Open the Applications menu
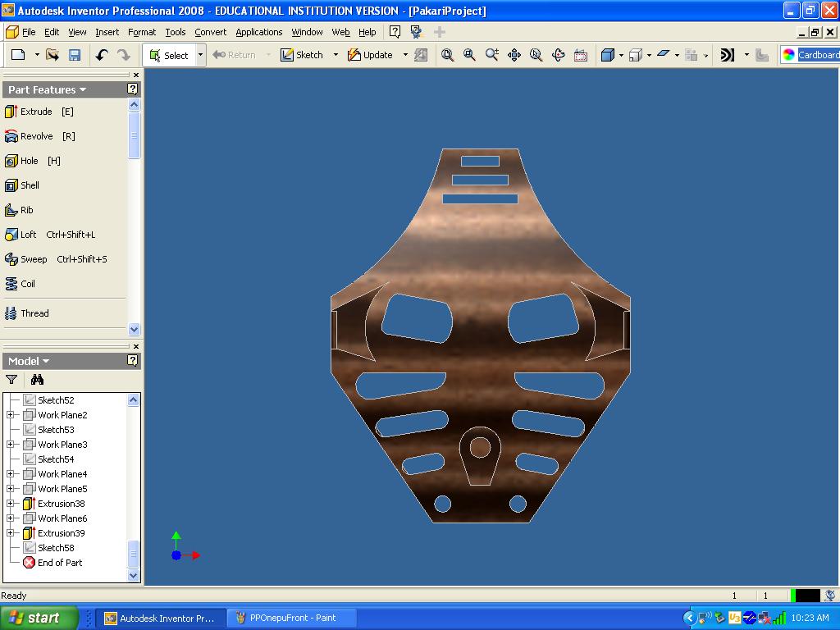 258,32
